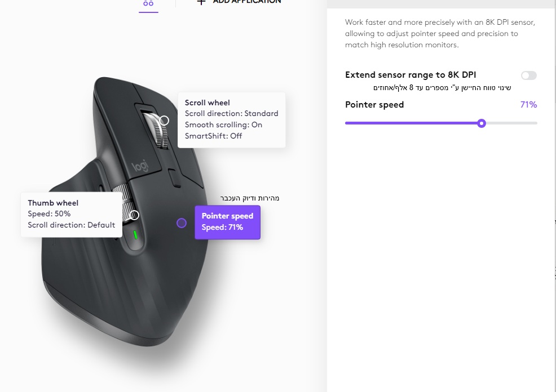Click the purple Pointer speed hotspot dot

pyautogui.click(x=182, y=223)
